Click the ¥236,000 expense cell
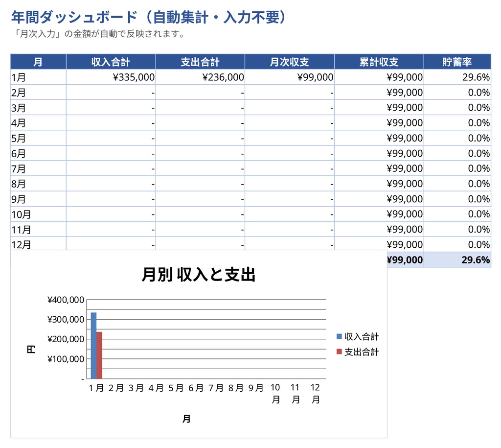501x448 pixels. coord(200,77)
